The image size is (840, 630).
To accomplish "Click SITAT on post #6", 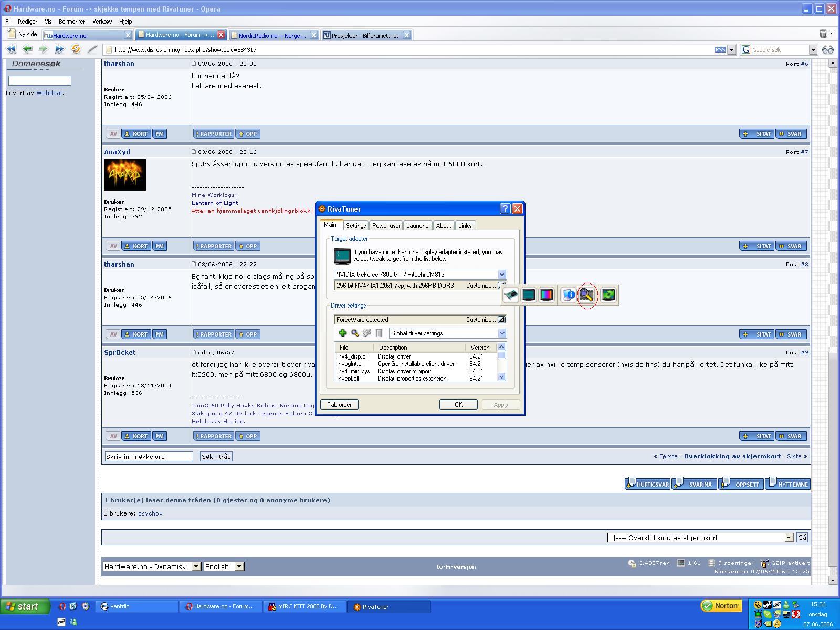I will pos(757,134).
